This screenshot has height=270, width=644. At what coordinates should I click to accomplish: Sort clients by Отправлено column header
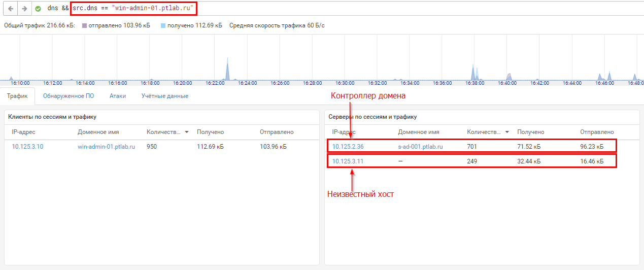(277, 132)
